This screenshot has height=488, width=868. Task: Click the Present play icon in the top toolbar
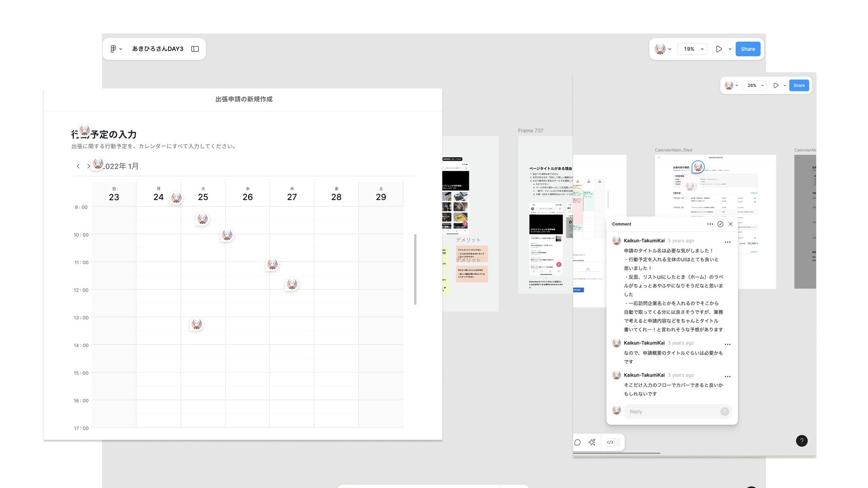pos(719,49)
